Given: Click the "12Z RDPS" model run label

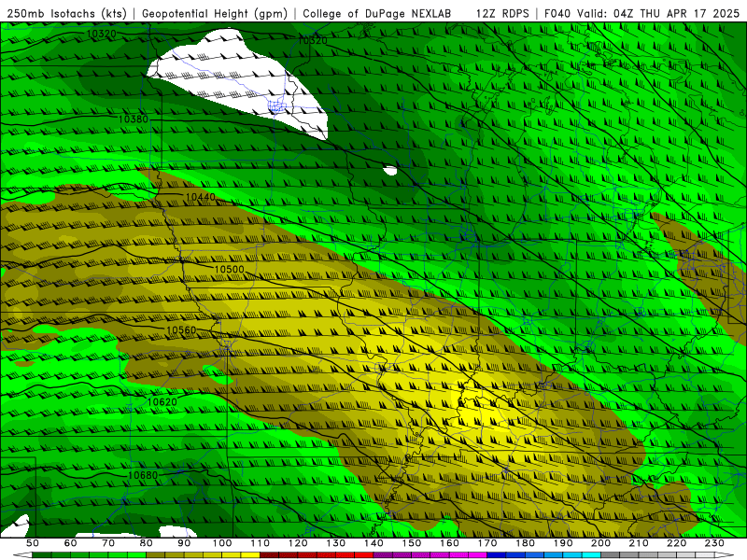Looking at the screenshot, I should [x=502, y=13].
